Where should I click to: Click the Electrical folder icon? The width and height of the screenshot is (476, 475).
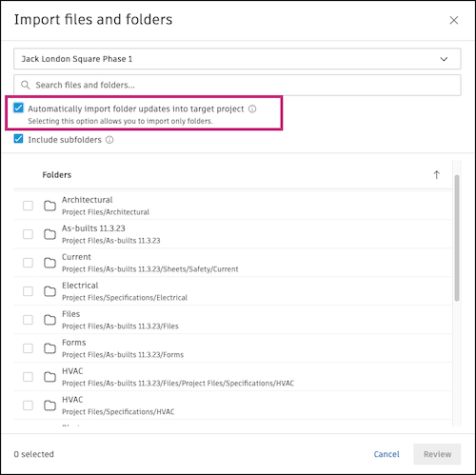(x=50, y=291)
